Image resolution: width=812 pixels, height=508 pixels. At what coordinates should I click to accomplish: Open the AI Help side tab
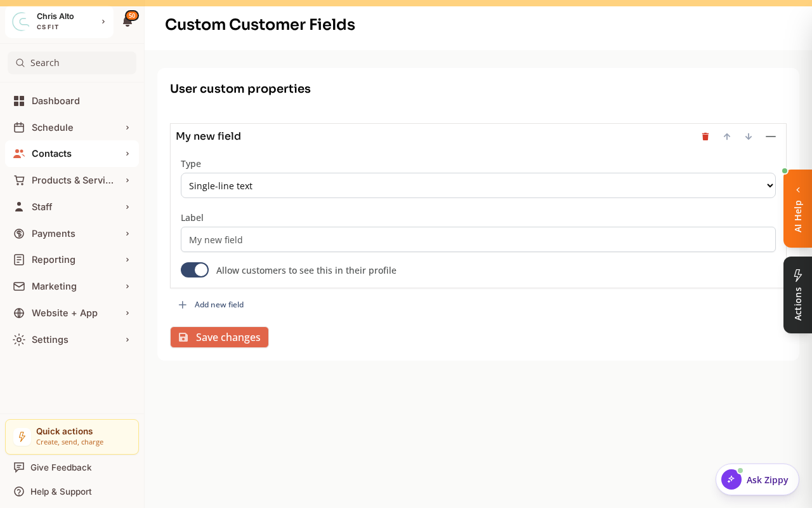798,209
